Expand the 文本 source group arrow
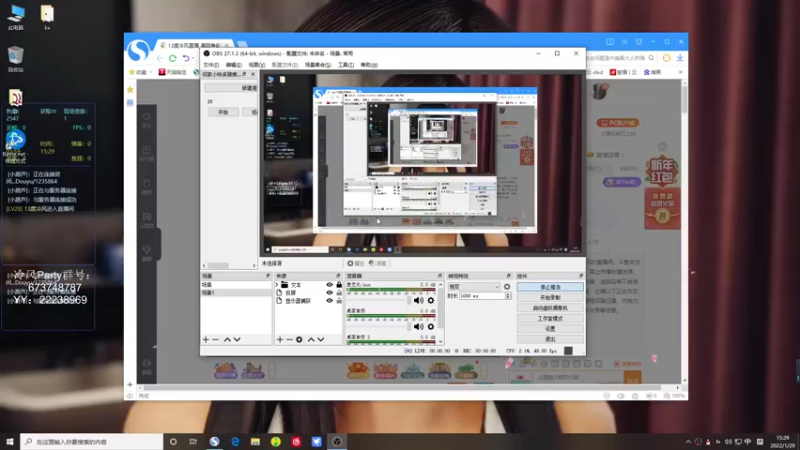This screenshot has height=450, width=800. (277, 285)
